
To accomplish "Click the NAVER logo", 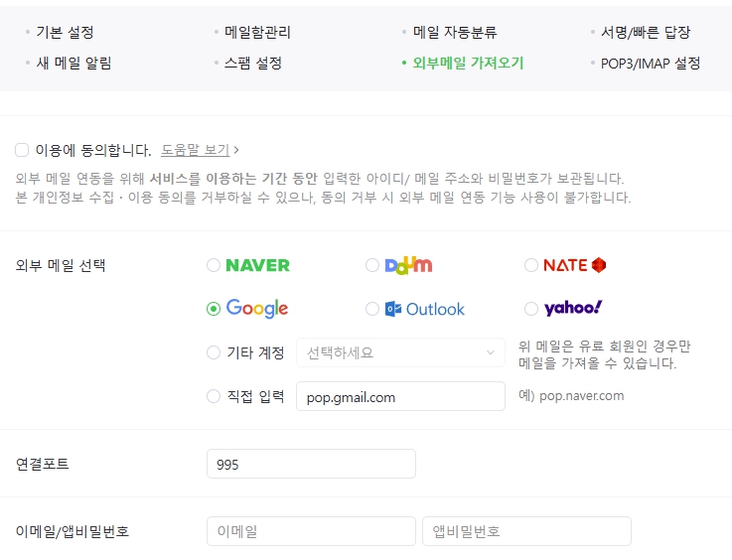I will [257, 265].
